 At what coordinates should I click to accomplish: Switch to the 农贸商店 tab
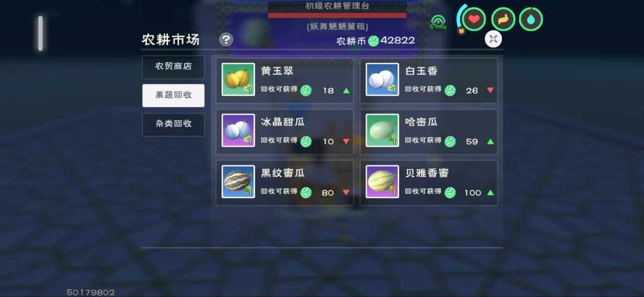click(174, 67)
